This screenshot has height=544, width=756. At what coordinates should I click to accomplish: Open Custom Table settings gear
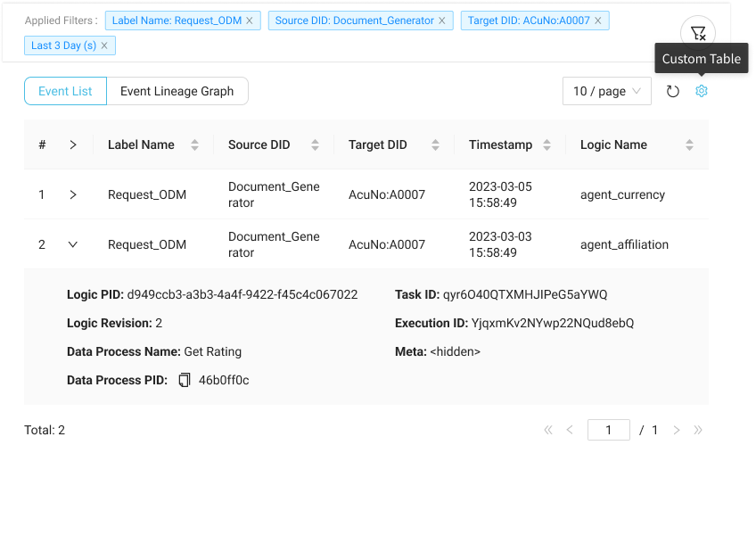point(702,91)
